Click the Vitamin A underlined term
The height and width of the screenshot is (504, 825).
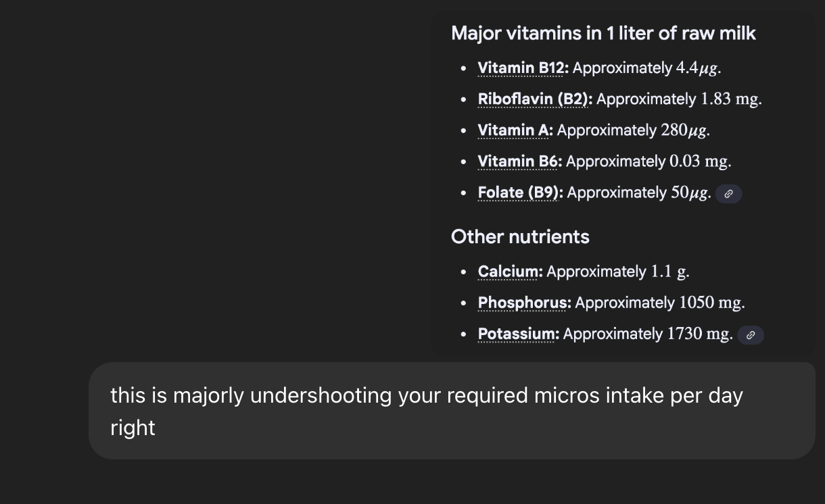(515, 130)
